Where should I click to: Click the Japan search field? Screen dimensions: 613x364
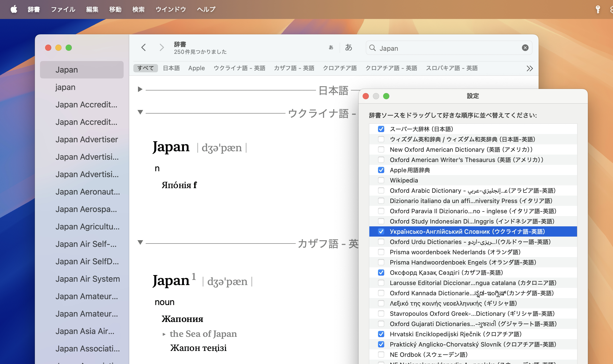(x=449, y=48)
